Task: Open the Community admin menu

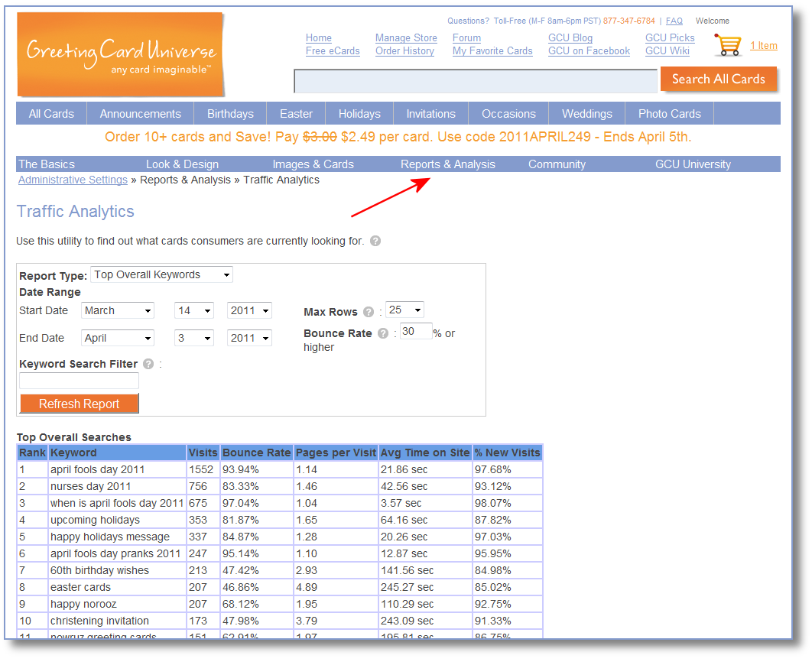Action: [x=557, y=164]
